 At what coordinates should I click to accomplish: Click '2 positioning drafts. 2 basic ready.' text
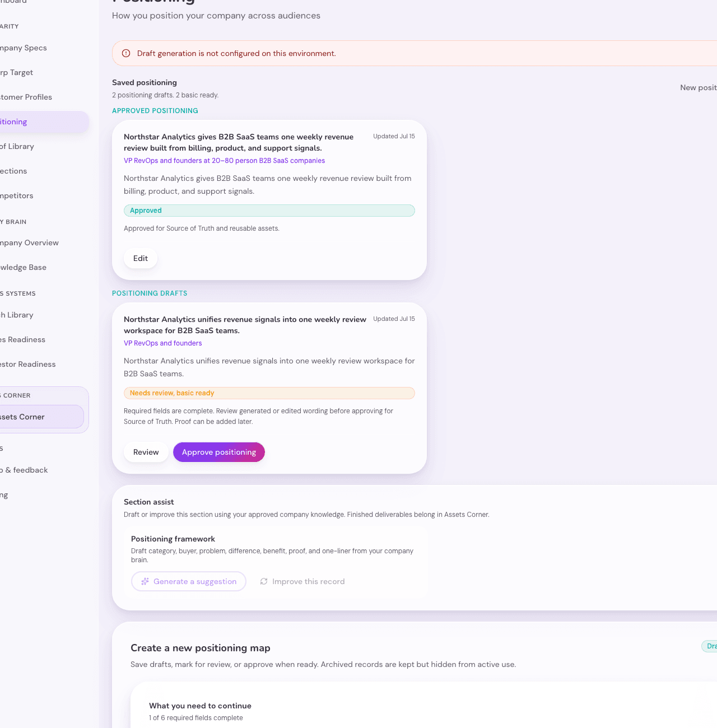click(165, 95)
